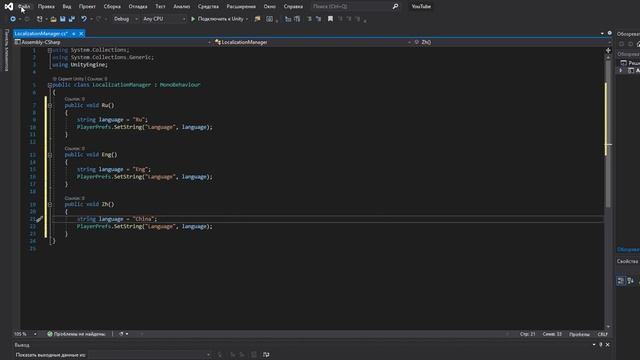
Task: Open the Assembly-CSharp project dropdown
Action: click(113, 42)
